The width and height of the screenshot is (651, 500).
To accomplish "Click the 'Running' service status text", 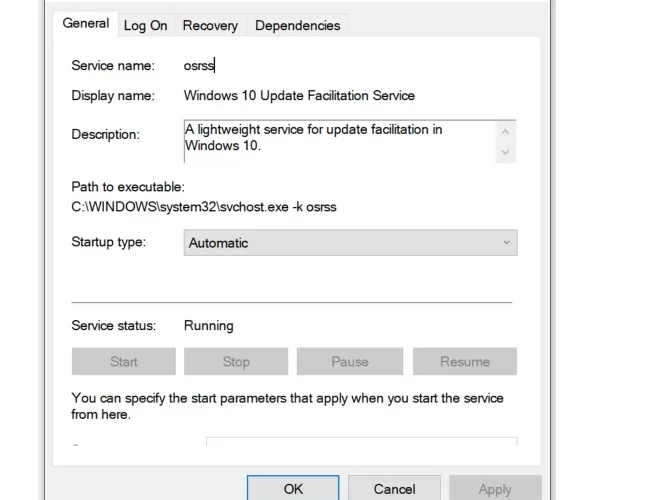I will click(208, 326).
